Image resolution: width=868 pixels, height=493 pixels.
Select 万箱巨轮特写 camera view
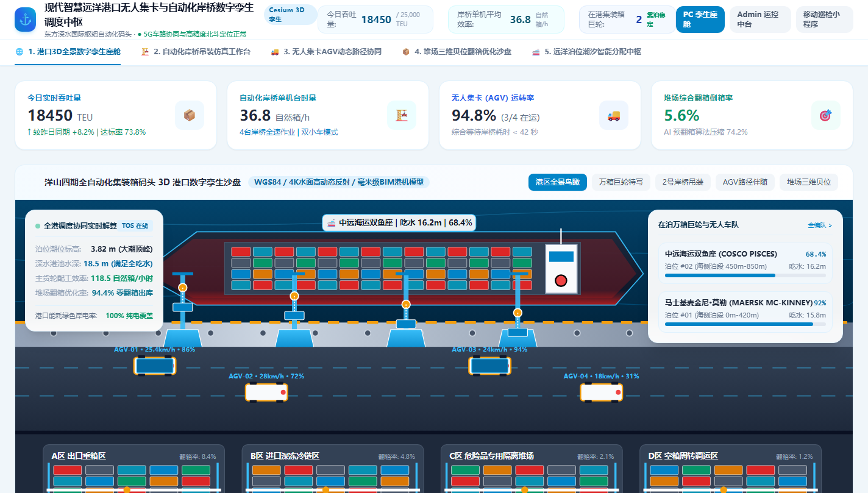pyautogui.click(x=621, y=182)
